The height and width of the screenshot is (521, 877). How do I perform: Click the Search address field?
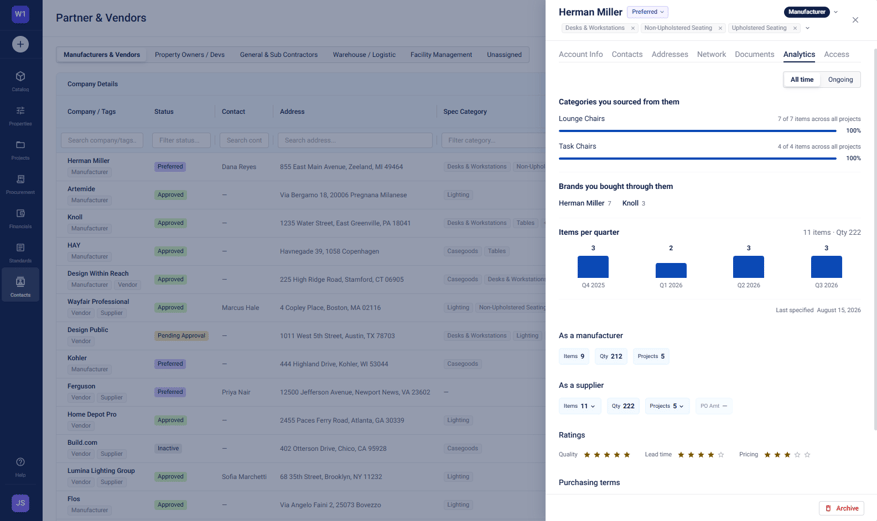click(x=355, y=140)
